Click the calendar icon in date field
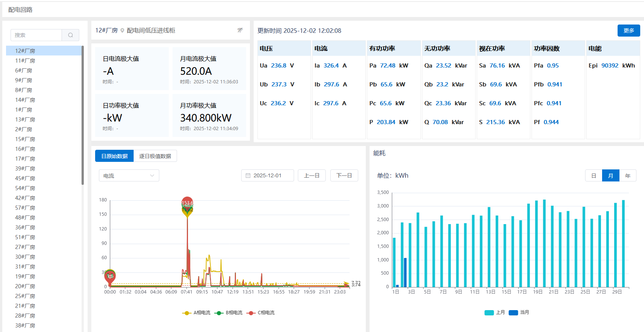This screenshot has width=644, height=332. 248,176
